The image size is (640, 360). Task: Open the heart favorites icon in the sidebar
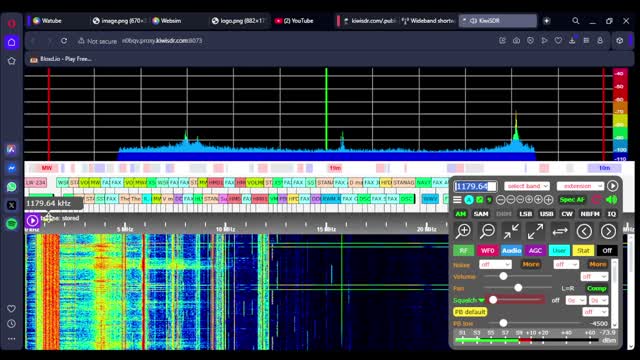tap(11, 309)
